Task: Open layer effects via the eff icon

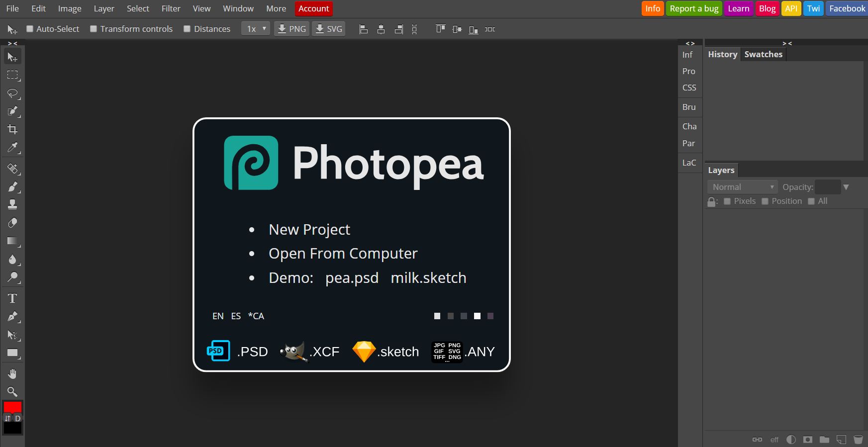Action: pyautogui.click(x=774, y=440)
